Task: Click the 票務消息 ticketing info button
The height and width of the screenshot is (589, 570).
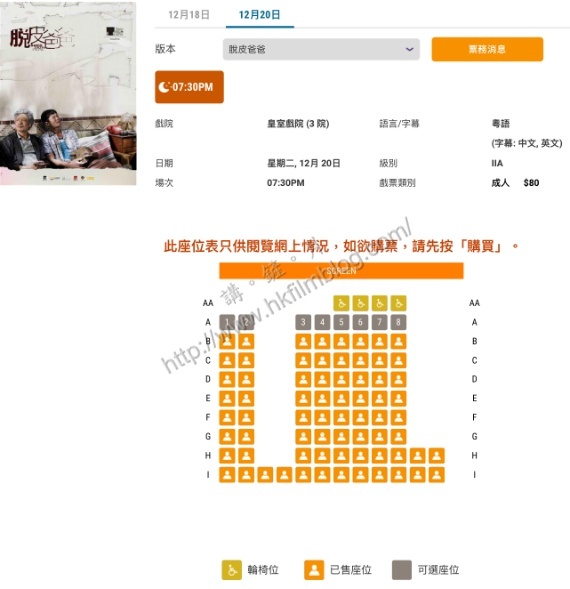Action: coord(487,49)
